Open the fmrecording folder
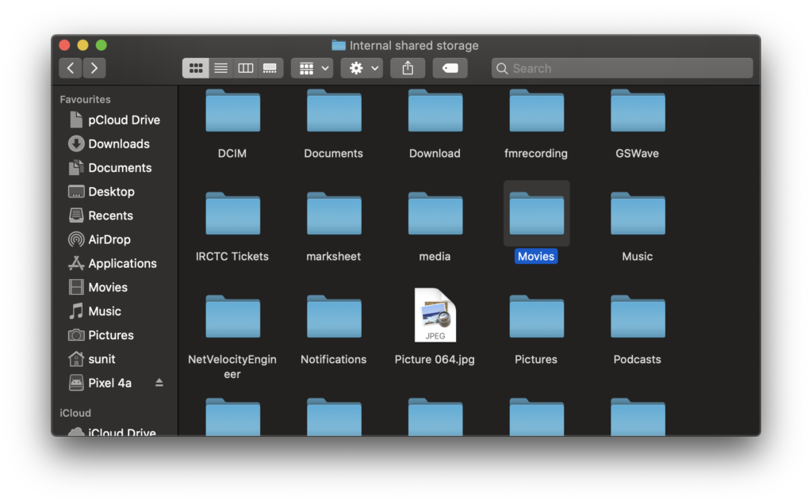The image size is (812, 504). pos(536,109)
